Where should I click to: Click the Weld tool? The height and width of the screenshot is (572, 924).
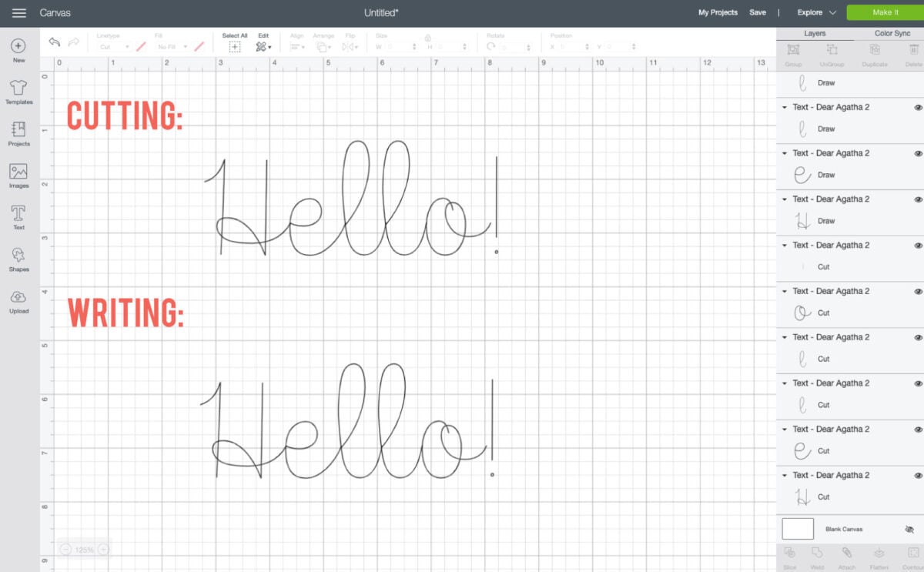[x=817, y=553]
